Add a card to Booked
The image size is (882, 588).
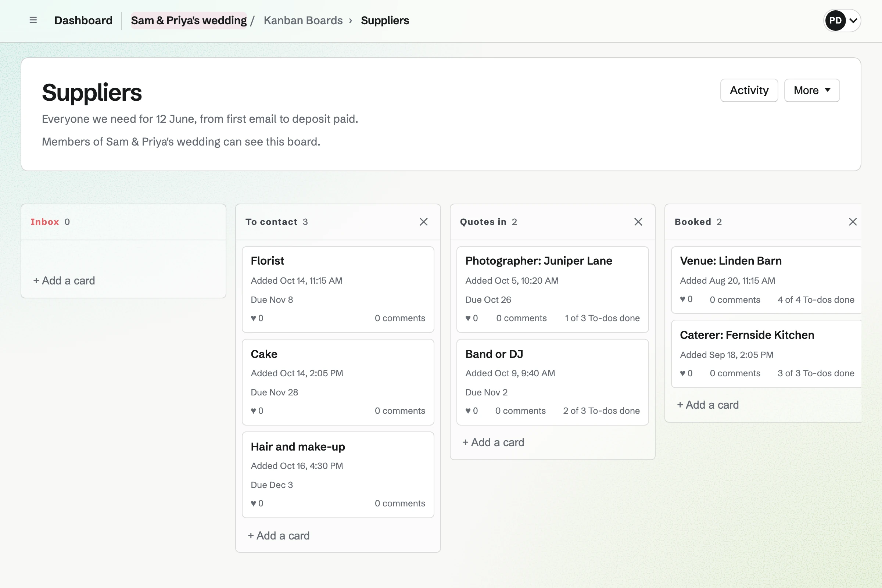click(708, 405)
